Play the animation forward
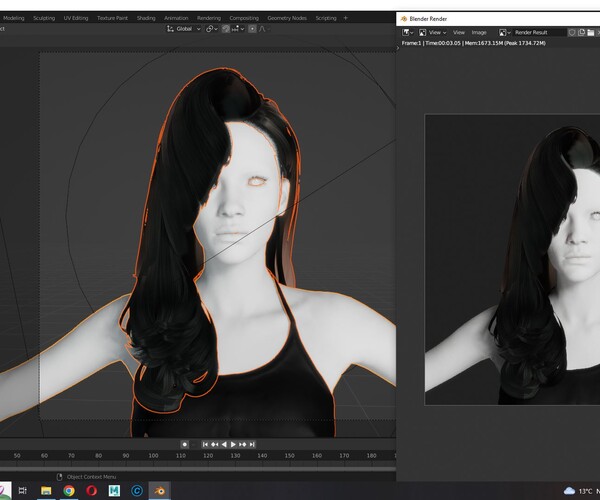The image size is (600, 500). [x=233, y=445]
